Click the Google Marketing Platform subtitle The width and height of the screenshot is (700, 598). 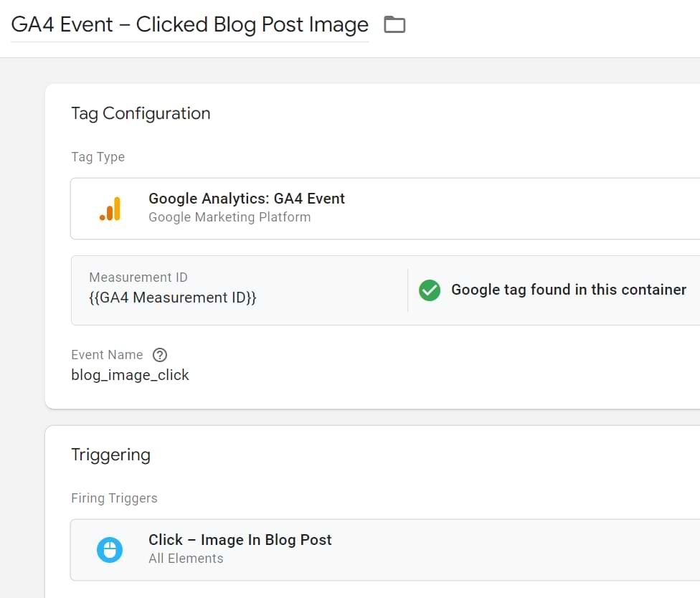(x=230, y=217)
